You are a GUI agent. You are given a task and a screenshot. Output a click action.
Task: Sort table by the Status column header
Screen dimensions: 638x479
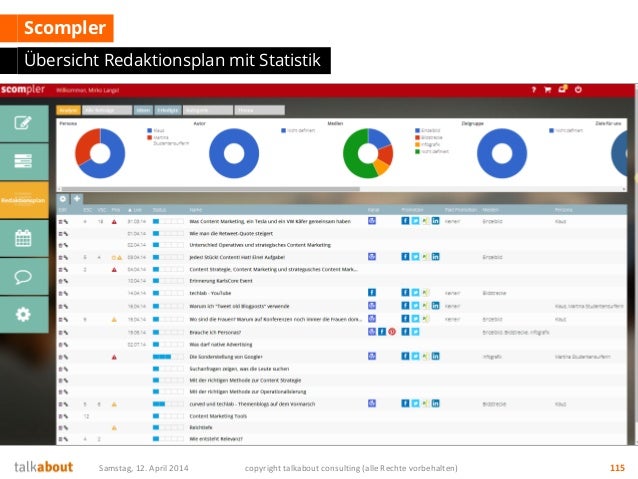tap(160, 210)
